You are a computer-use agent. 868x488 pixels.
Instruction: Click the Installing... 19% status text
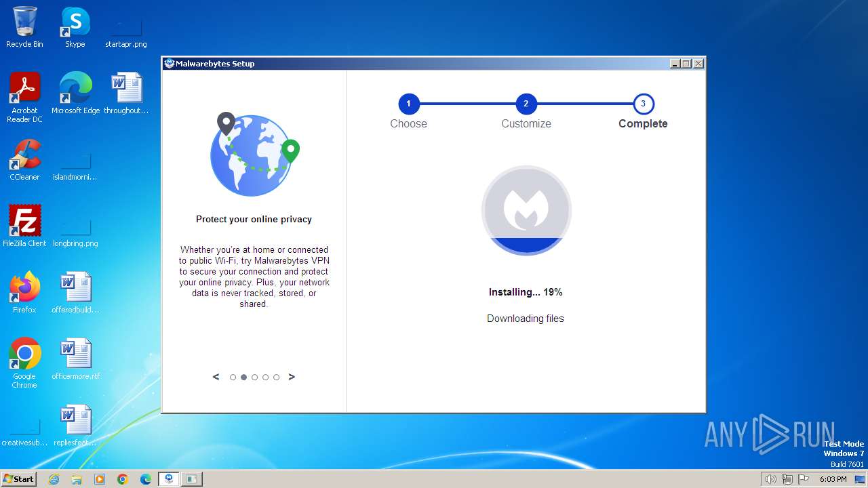click(526, 292)
